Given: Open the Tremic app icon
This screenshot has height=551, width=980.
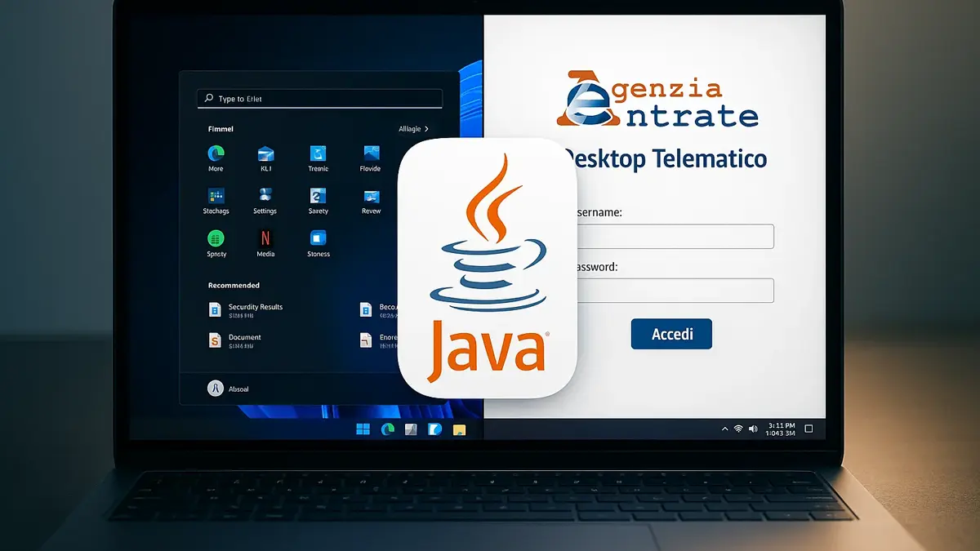Looking at the screenshot, I should (x=318, y=153).
